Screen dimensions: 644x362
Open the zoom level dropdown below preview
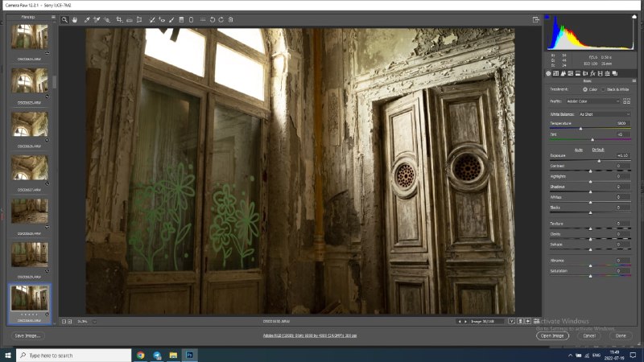tap(94, 321)
